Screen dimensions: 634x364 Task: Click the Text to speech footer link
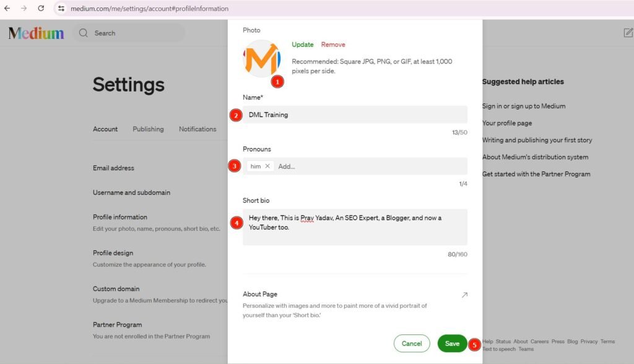(x=499, y=349)
